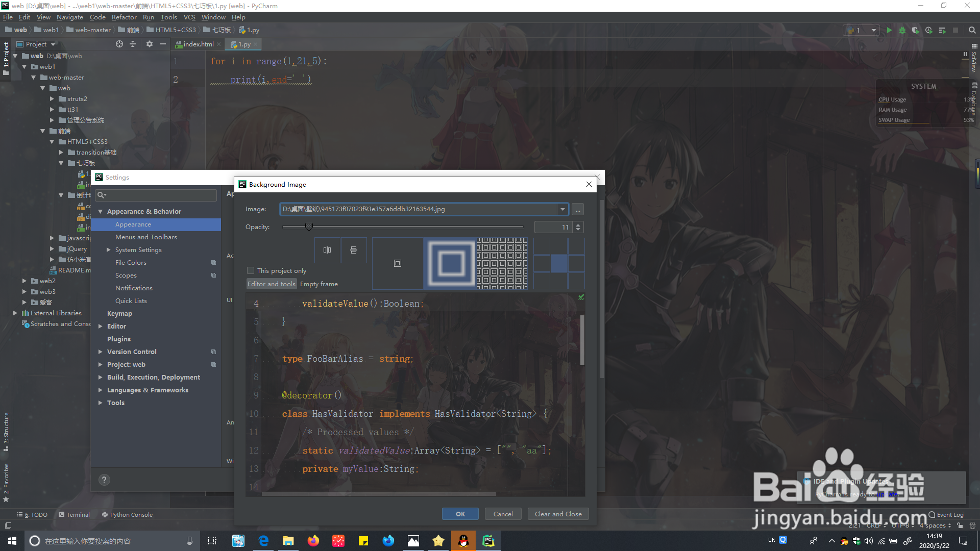Viewport: 980px width, 551px height.
Task: Select 'Editor and tools' toggle
Action: coord(272,284)
